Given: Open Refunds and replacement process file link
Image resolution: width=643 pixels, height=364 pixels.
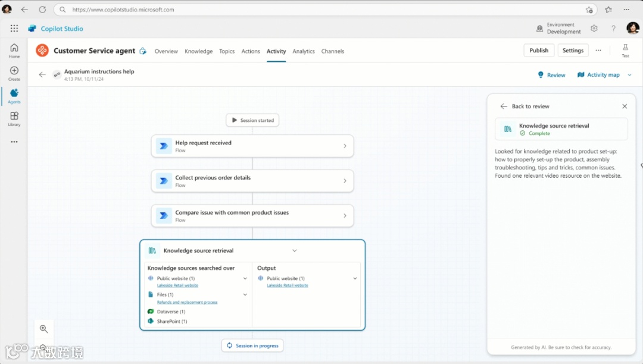Looking at the screenshot, I should pos(187,302).
